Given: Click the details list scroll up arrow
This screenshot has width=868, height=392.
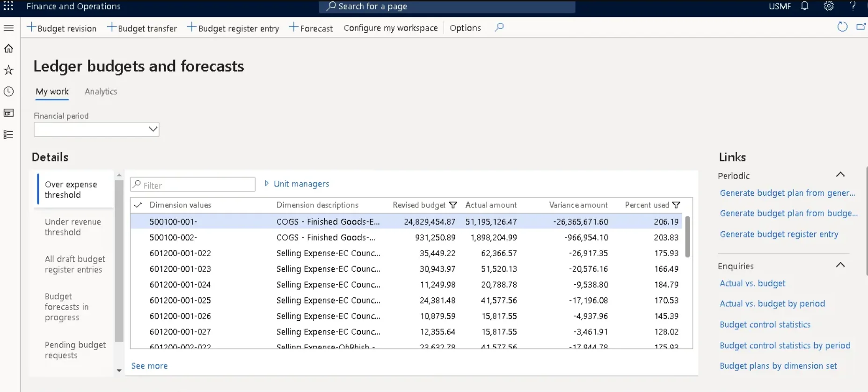Looking at the screenshot, I should [119, 175].
